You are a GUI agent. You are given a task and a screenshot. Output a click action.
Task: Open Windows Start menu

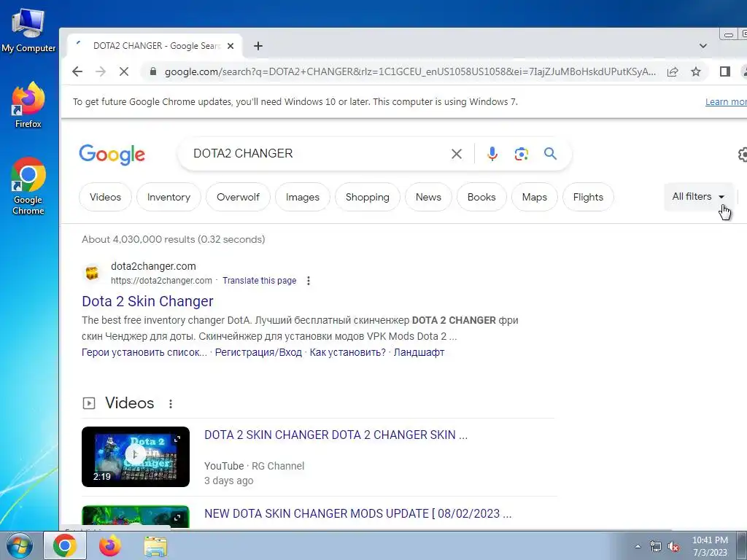20,545
